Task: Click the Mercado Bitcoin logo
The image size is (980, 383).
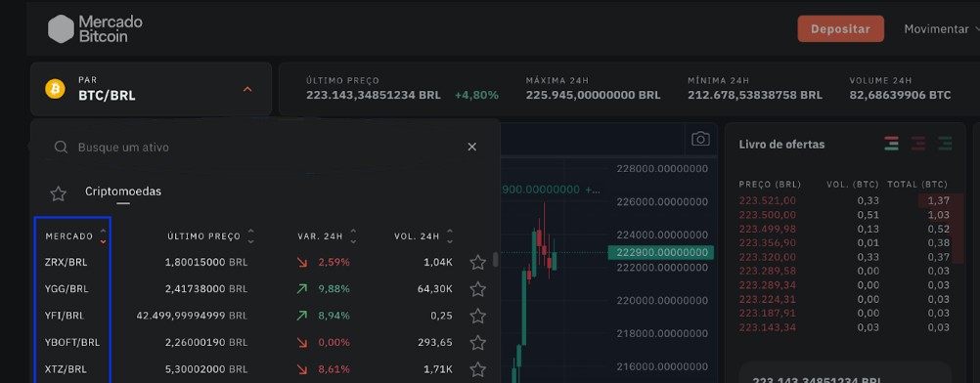Action: point(96,28)
